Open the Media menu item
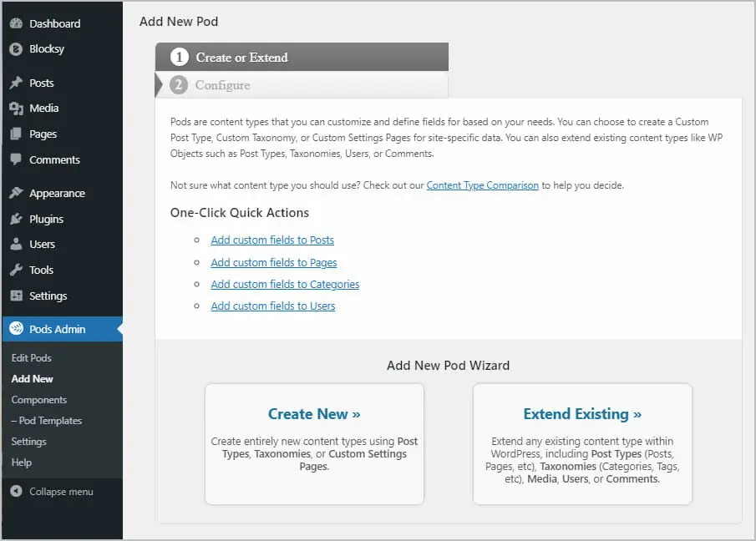This screenshot has height=541, width=756. 62,109
